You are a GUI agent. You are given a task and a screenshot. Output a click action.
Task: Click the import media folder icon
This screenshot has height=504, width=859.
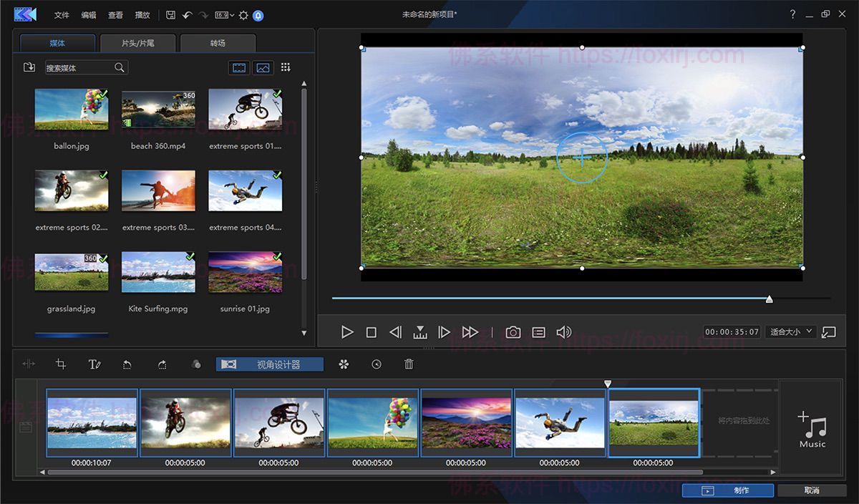tap(29, 67)
